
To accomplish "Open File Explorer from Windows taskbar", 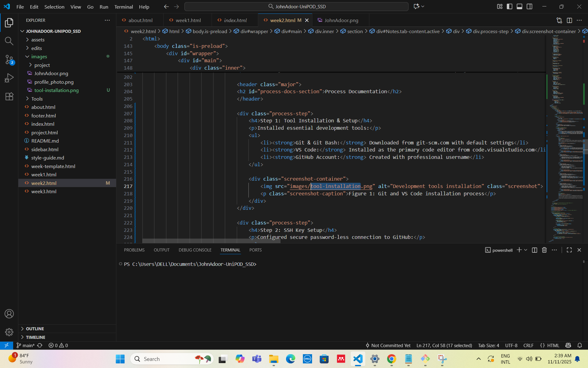I will coord(273,359).
